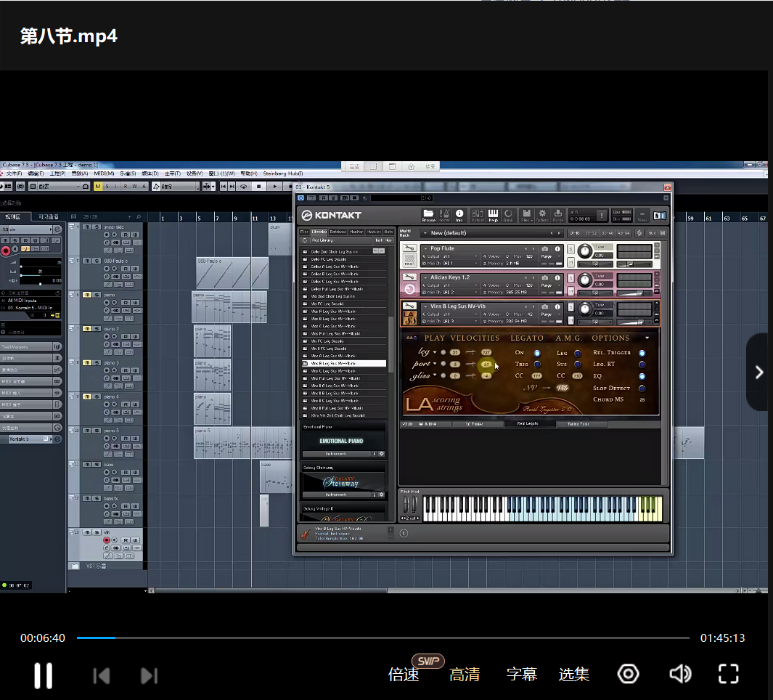Open Kontakt Output mixer icon
This screenshot has height=700, width=773.
coord(477,215)
